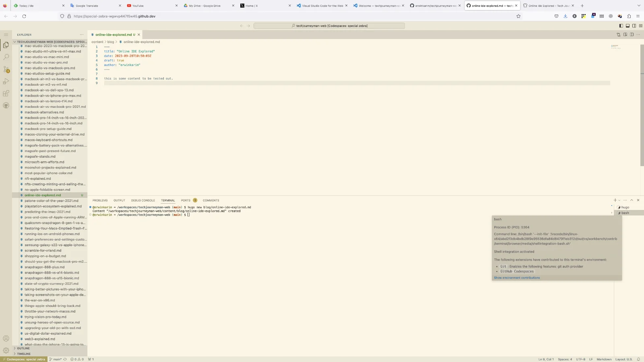644x362 pixels.
Task: Collapse TECHJOURNEYMAN-WEB folder section
Action: [x=50, y=42]
